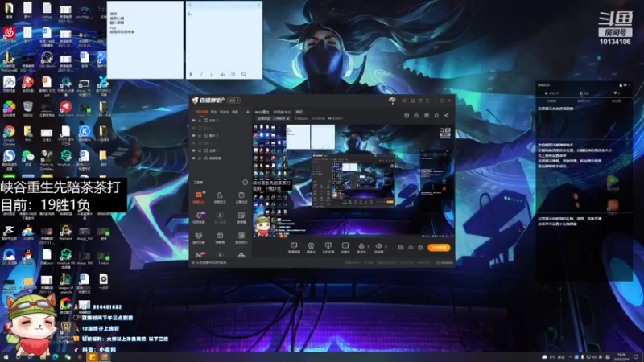
Task: Expand the speaker options arrow
Action: pyautogui.click(x=386, y=247)
